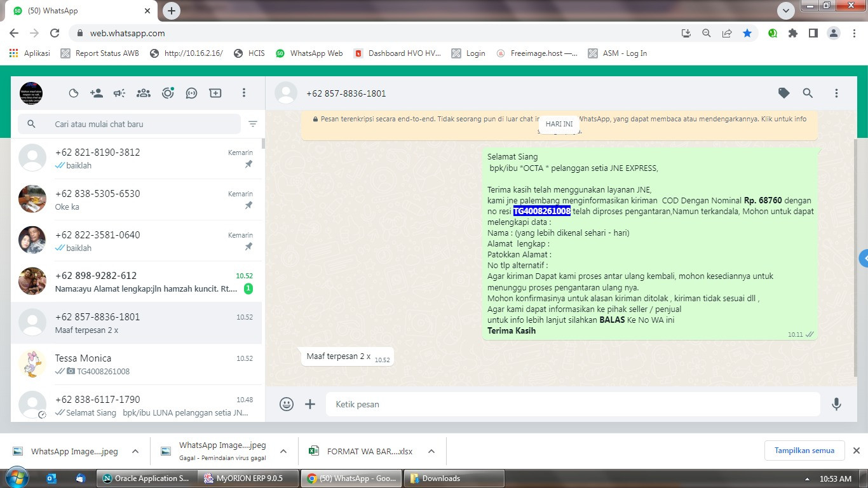Open the Chrome profile avatar
Image resolution: width=868 pixels, height=488 pixels.
[x=834, y=33]
